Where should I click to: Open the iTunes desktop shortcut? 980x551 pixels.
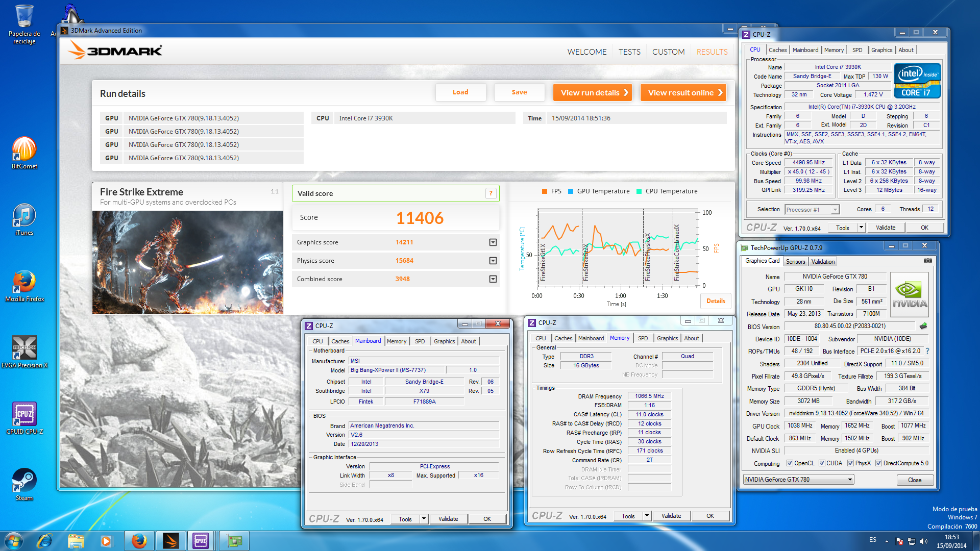[24, 219]
